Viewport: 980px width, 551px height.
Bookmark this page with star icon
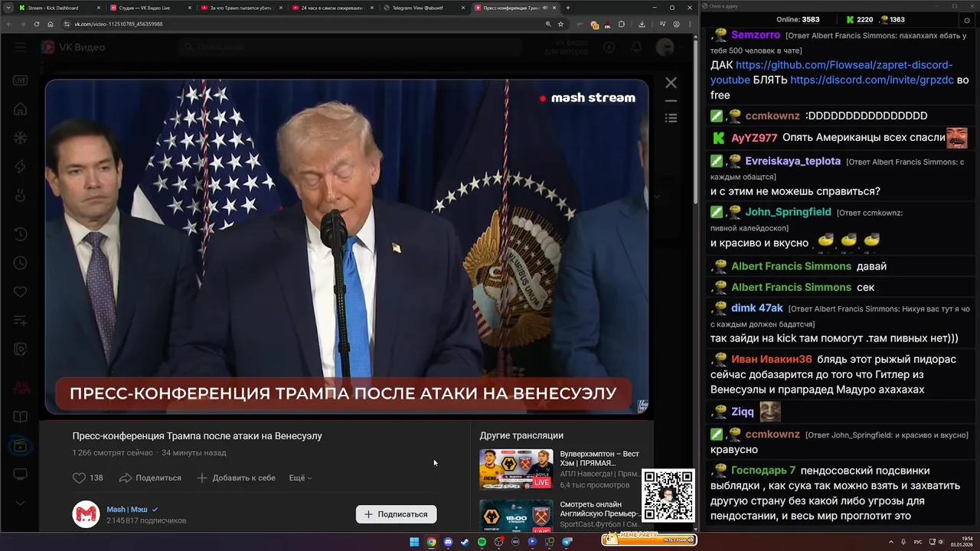click(560, 24)
